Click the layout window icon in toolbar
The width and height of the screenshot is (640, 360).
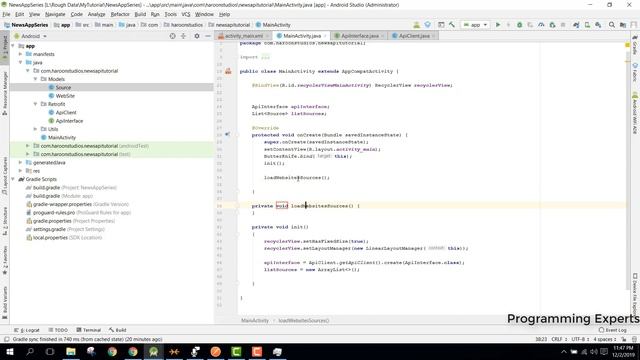(x=441, y=25)
